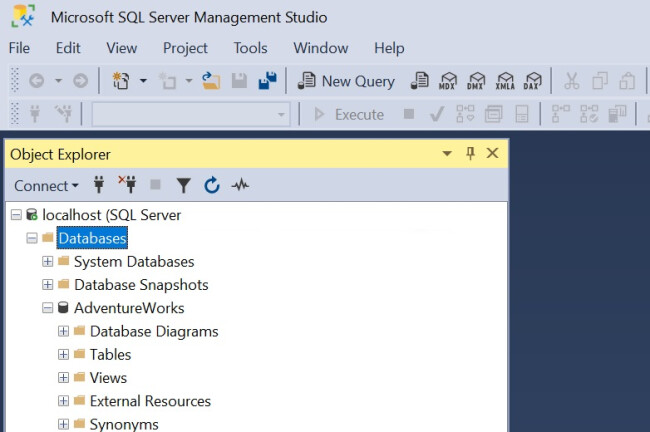
Task: Expand the Database Diagrams folder
Action: (63, 331)
